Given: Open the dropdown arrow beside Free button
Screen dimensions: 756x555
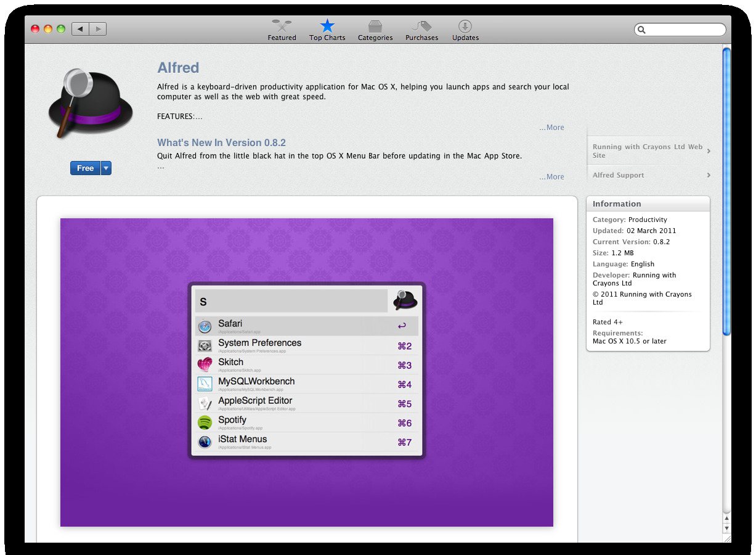Looking at the screenshot, I should pos(106,168).
